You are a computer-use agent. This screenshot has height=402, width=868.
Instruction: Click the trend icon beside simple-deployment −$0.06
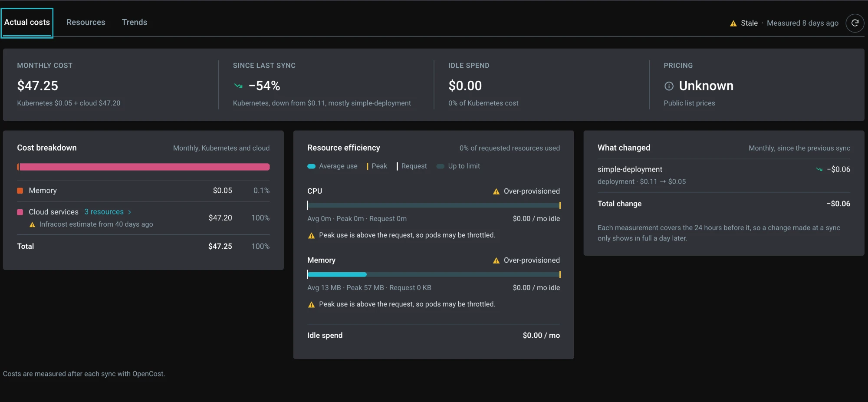819,169
